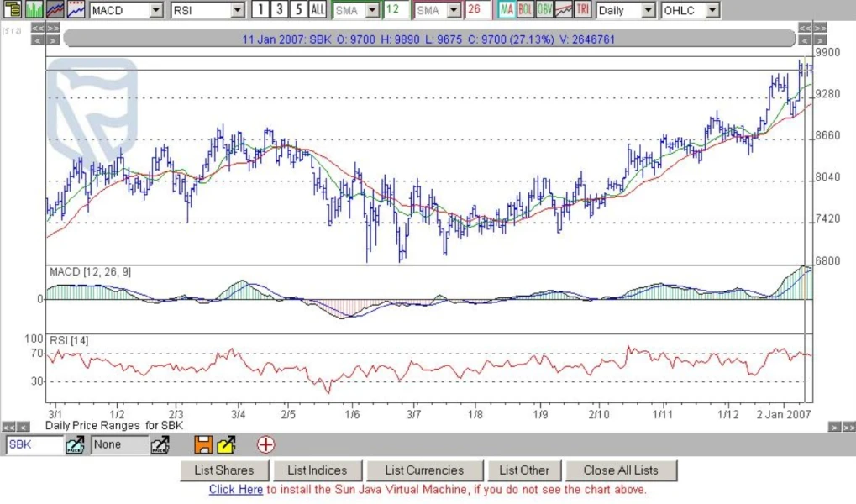Image resolution: width=856 pixels, height=504 pixels.
Task: Click the SBK share code input field
Action: point(34,445)
